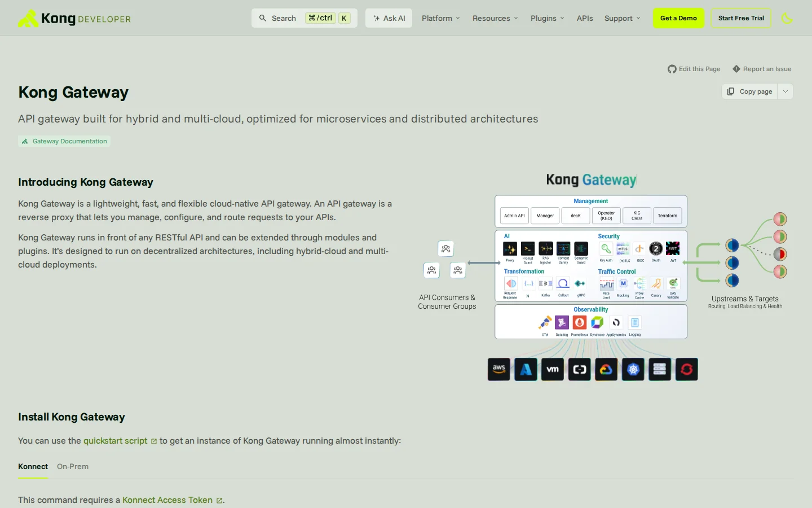Click the Mocking icon
Viewport: 812px width, 508px height.
tap(623, 284)
